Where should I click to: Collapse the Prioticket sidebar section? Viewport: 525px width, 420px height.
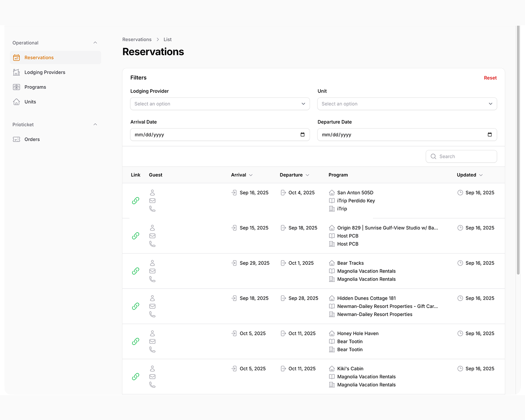coord(95,124)
